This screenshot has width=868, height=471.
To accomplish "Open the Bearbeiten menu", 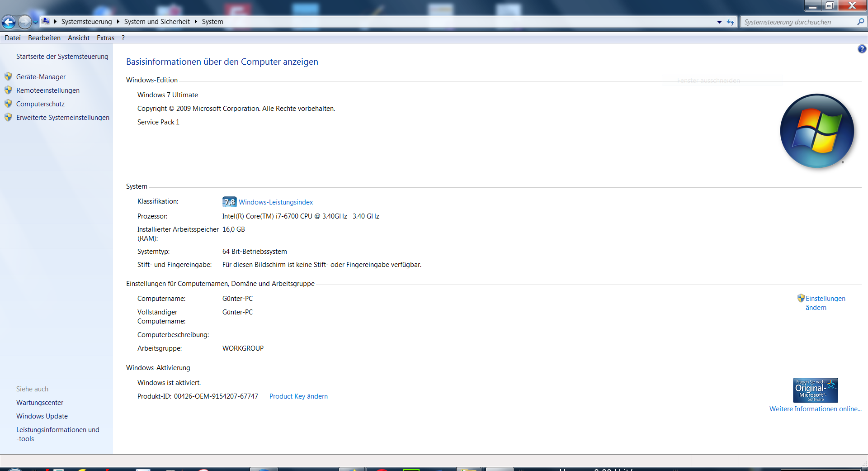I will [x=44, y=38].
